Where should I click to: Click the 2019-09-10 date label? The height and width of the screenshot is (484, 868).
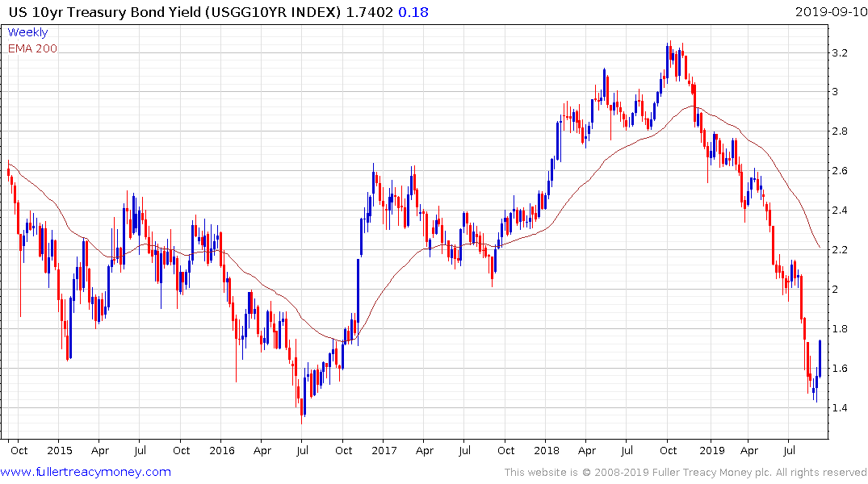831,12
